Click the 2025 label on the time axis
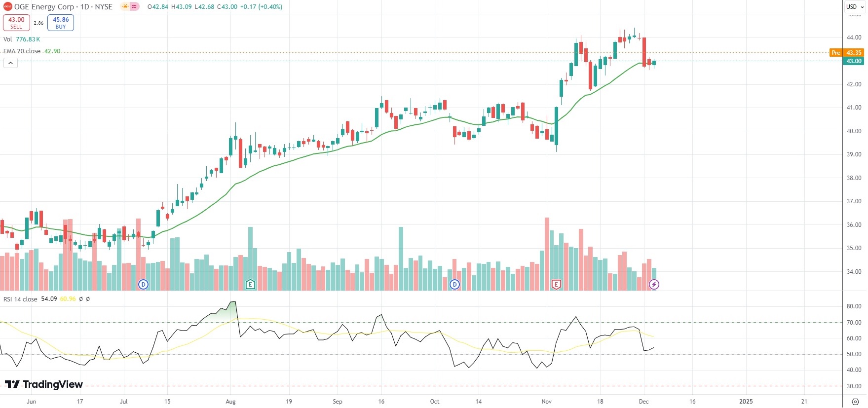Screen dimensions: 868x408 click(x=746, y=402)
